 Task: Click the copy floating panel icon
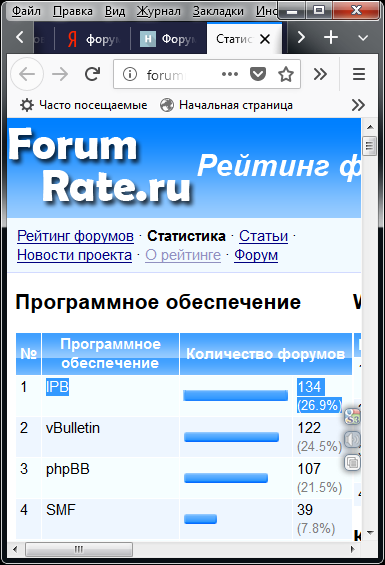pyautogui.click(x=352, y=462)
